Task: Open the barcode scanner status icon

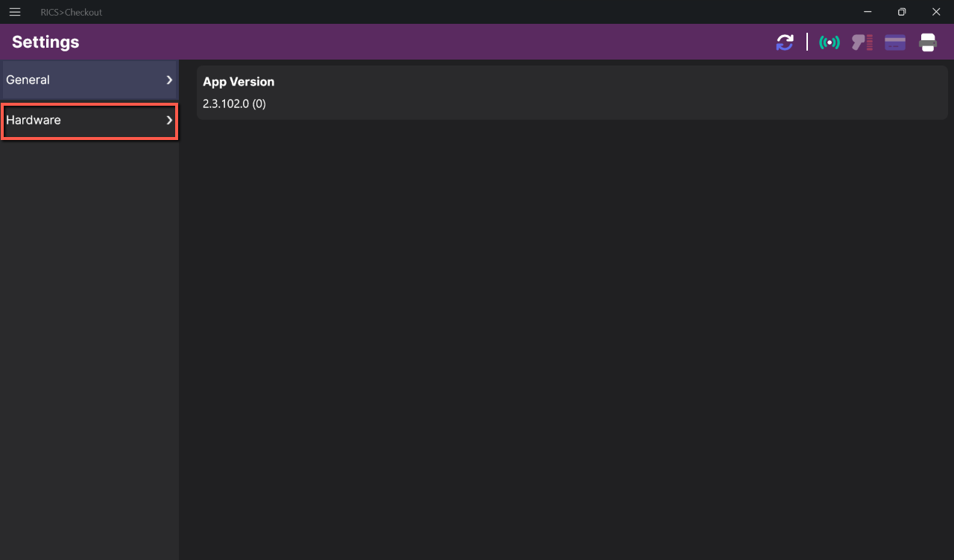Action: click(862, 42)
